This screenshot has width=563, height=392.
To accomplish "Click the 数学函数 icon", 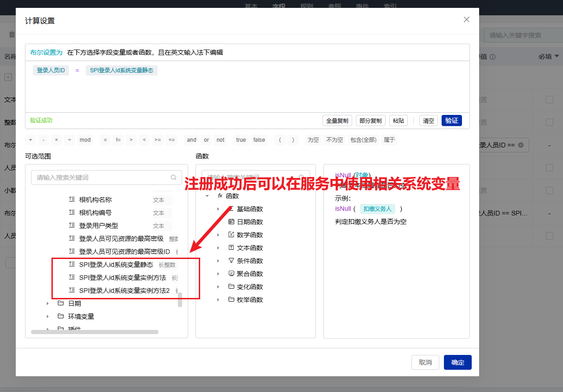I will [231, 235].
